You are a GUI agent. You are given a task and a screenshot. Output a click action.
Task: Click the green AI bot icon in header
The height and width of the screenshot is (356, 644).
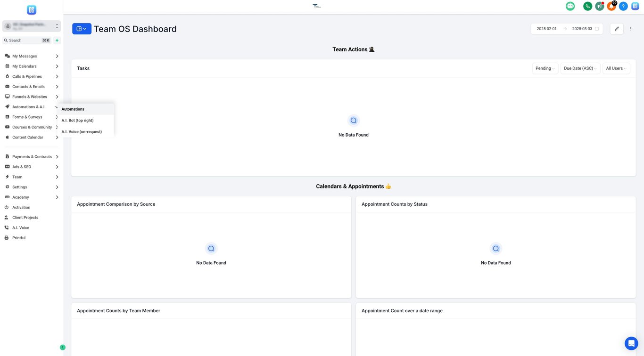[x=570, y=6]
